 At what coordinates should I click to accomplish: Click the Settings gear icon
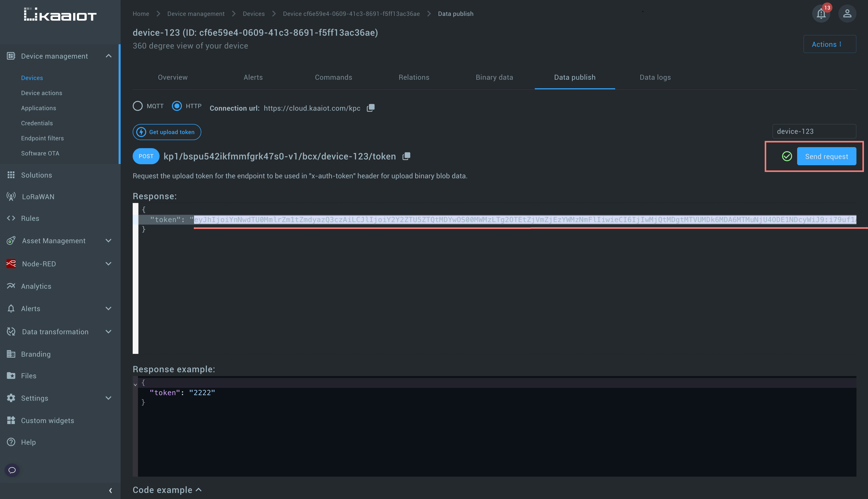pyautogui.click(x=11, y=398)
